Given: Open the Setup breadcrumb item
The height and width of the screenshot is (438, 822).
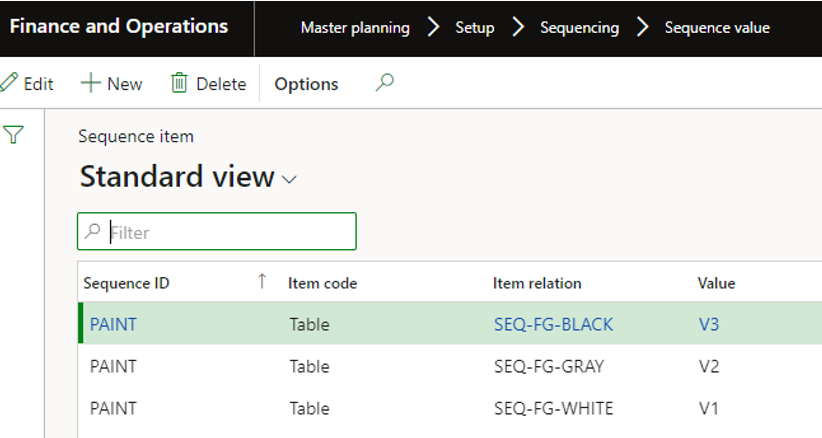Looking at the screenshot, I should (x=474, y=27).
